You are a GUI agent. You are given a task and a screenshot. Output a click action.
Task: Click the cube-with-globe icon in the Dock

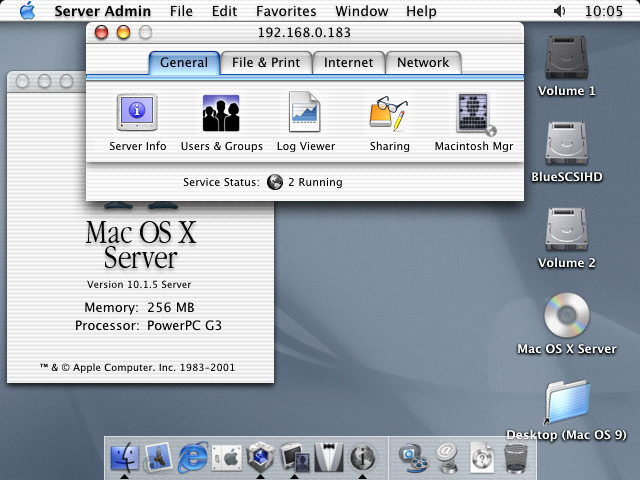click(x=260, y=457)
